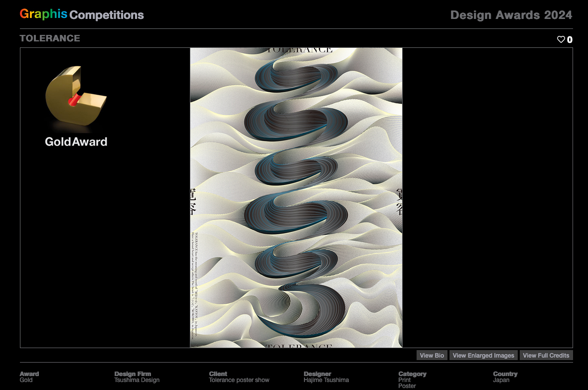The height and width of the screenshot is (390, 588).
Task: Click the Poster subcategory link
Action: pos(407,385)
